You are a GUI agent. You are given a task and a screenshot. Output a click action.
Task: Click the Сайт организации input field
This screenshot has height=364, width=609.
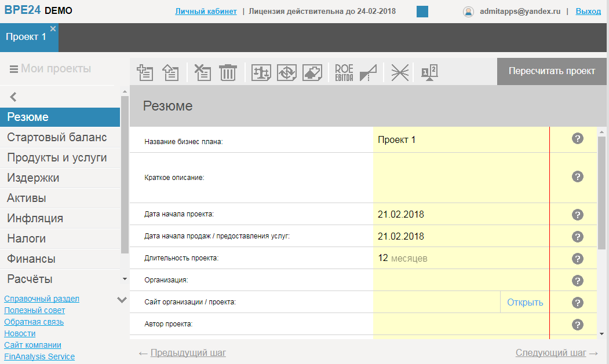pyautogui.click(x=436, y=302)
